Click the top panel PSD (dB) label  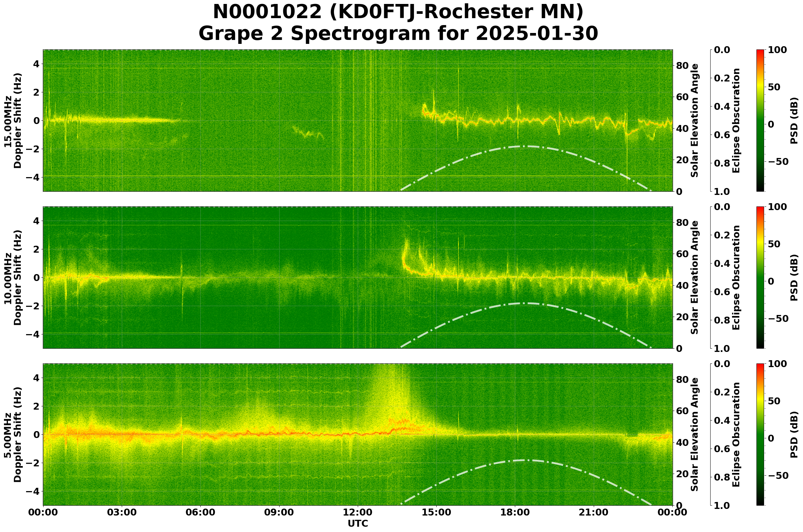794,120
